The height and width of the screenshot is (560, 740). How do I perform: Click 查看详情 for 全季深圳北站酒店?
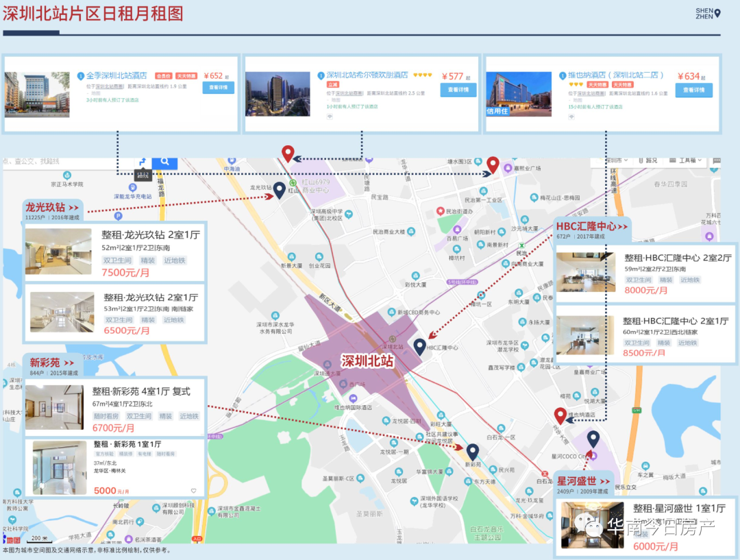tap(219, 87)
